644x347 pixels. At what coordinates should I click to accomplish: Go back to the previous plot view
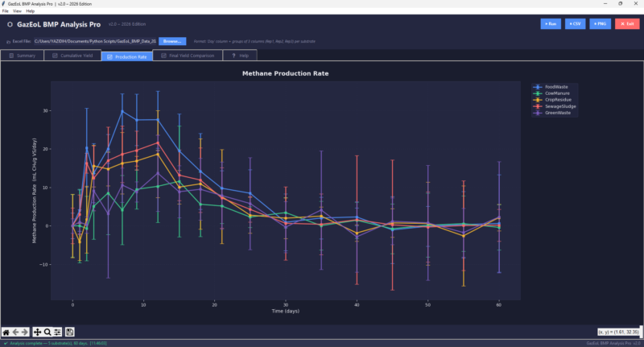(x=16, y=332)
